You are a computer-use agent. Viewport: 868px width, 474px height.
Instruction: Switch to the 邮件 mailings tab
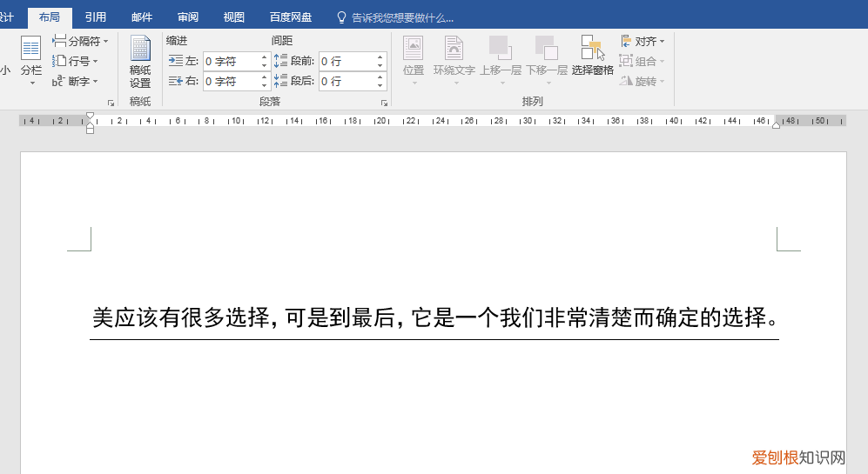(x=142, y=17)
